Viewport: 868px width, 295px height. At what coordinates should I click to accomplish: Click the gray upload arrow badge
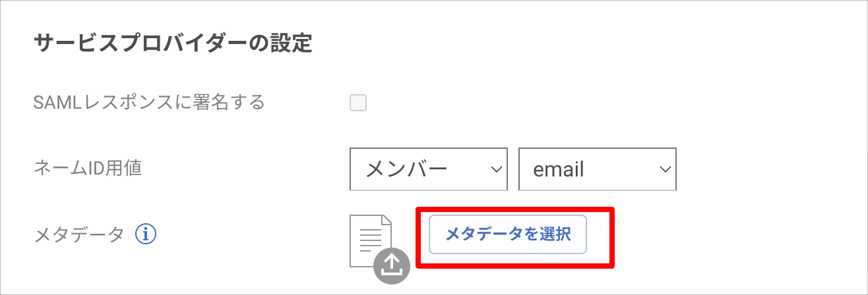392,265
